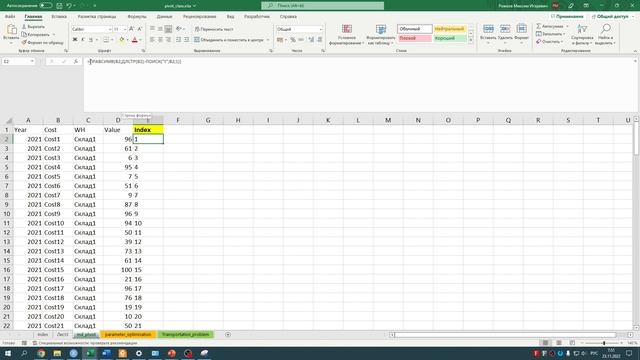The image size is (640, 360).
Task: Save the workbook with the floppy icon
Action: pos(60,6)
